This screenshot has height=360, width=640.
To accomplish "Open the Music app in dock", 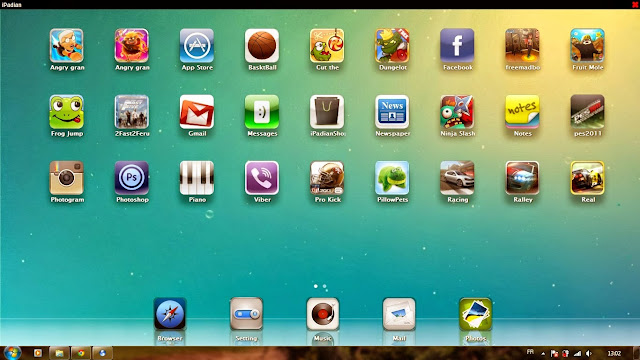I will pyautogui.click(x=322, y=314).
